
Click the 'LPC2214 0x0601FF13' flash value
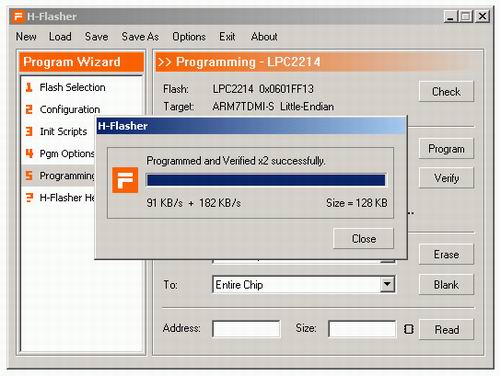[263, 89]
